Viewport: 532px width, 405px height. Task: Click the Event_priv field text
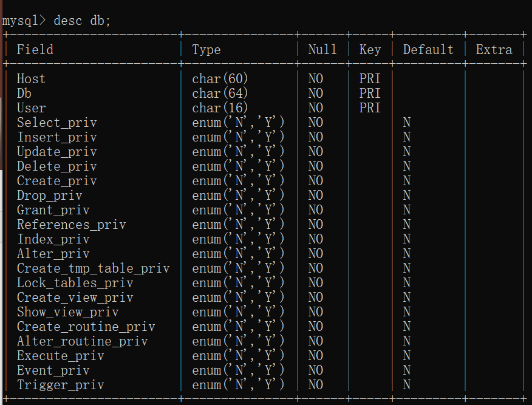pos(53,370)
